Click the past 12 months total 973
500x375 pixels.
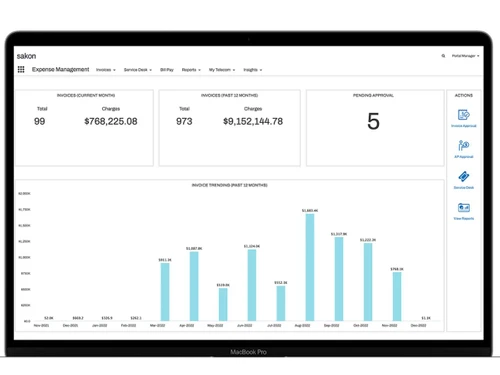(184, 121)
